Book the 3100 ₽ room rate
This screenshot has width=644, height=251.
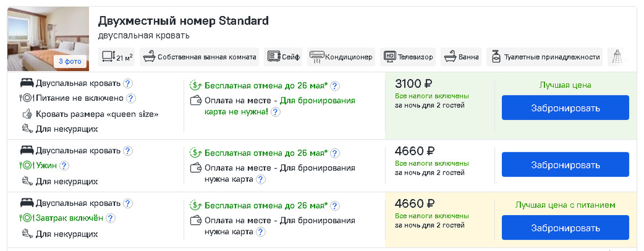(x=565, y=108)
